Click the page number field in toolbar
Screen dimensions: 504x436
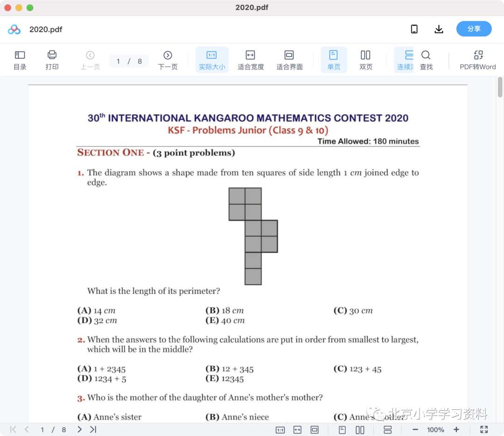click(129, 61)
